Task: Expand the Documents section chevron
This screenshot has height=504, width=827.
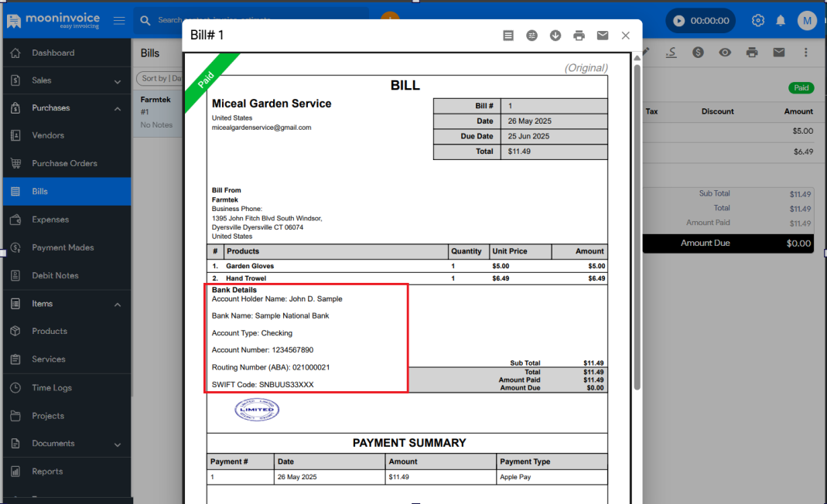Action: pos(118,444)
